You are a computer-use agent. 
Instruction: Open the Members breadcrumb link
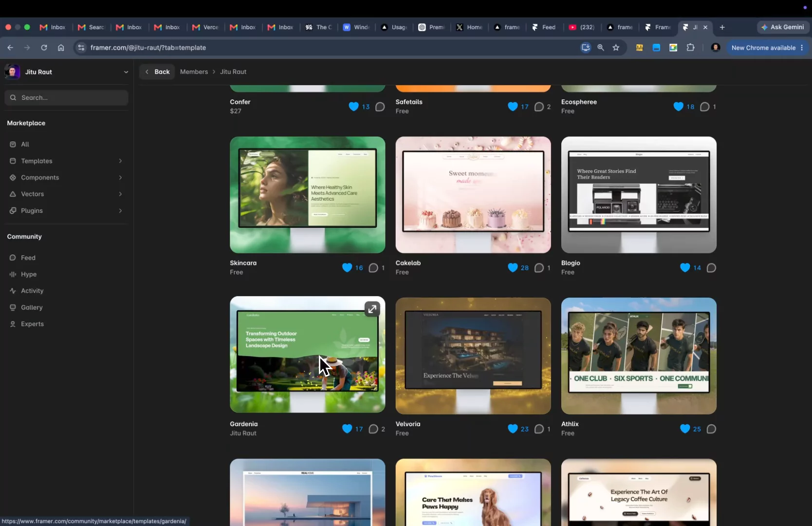coord(194,72)
